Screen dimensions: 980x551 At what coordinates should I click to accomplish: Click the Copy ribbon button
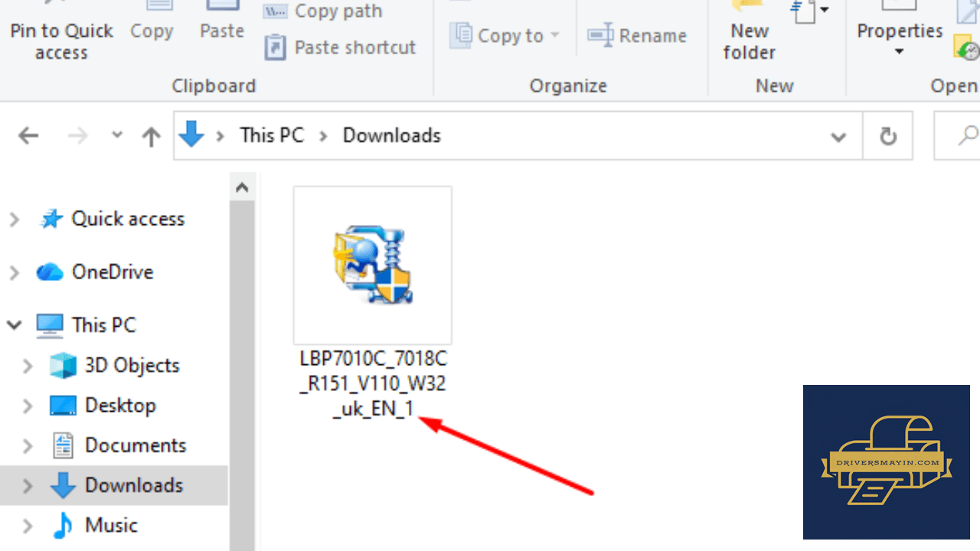tap(152, 23)
